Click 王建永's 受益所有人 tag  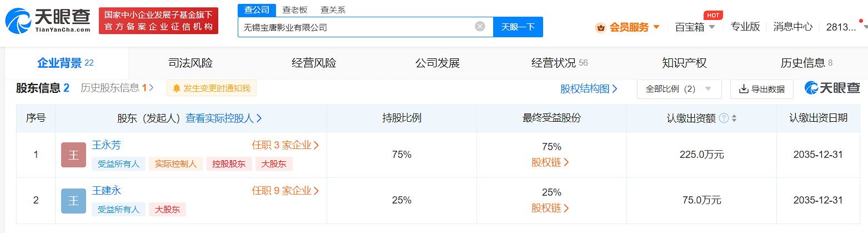[x=118, y=209]
